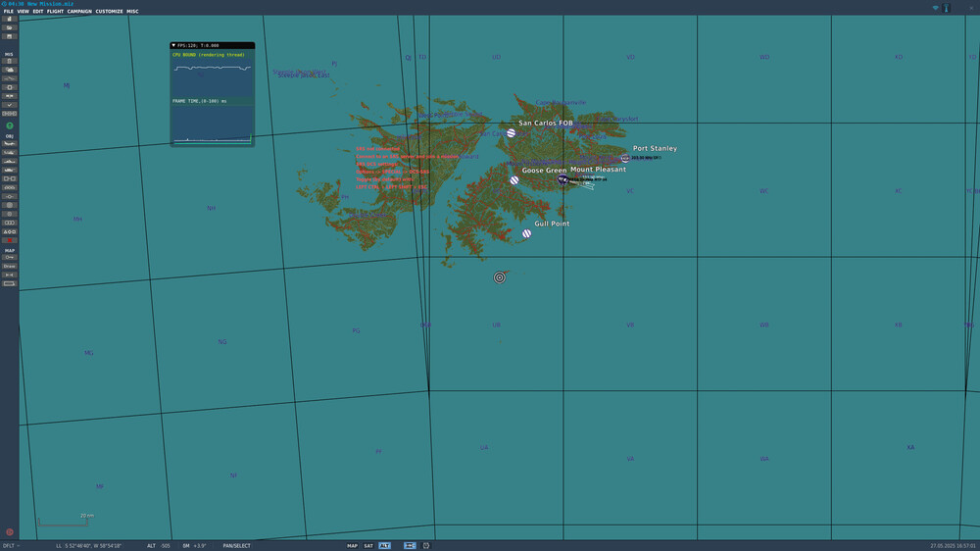This screenshot has width=980, height=551.
Task: Open the DFLT dropdown in status bar
Action: tap(11, 546)
